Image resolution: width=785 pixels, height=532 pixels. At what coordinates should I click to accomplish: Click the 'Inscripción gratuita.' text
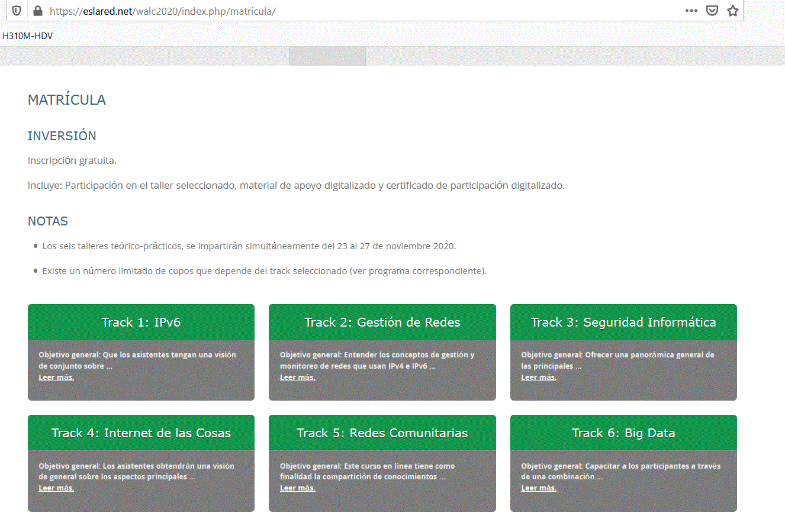pos(72,160)
